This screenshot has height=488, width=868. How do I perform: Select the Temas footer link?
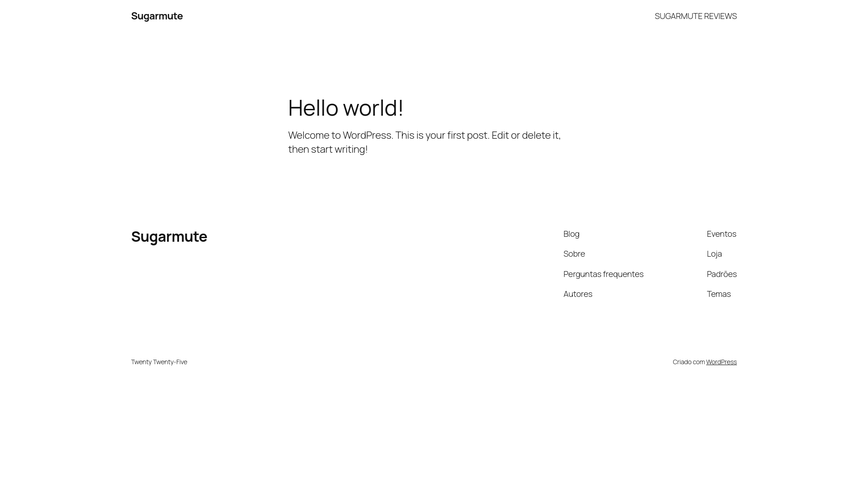tap(718, 294)
